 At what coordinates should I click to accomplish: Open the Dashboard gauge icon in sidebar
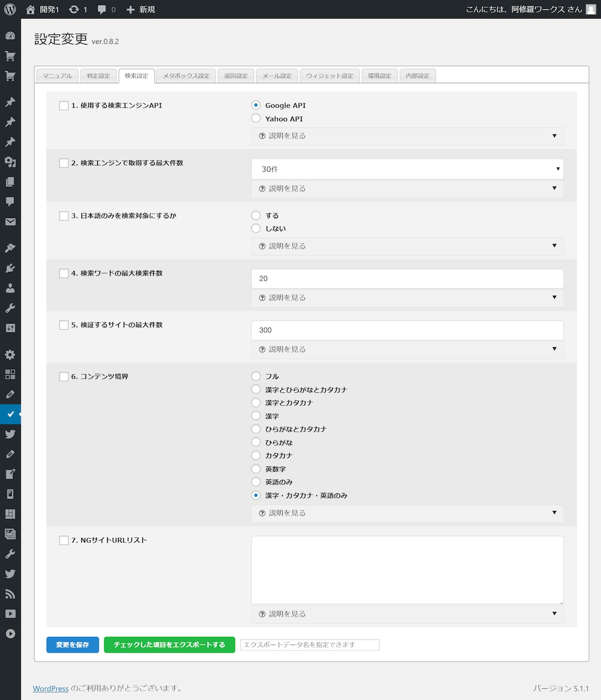10,36
